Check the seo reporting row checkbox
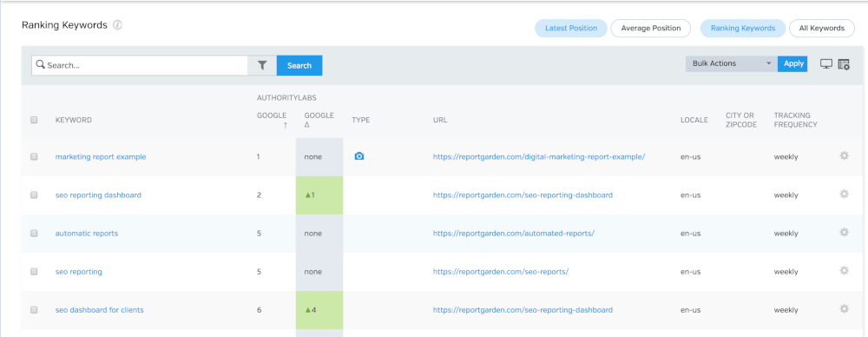Screen dimensions: 868x337 point(34,272)
